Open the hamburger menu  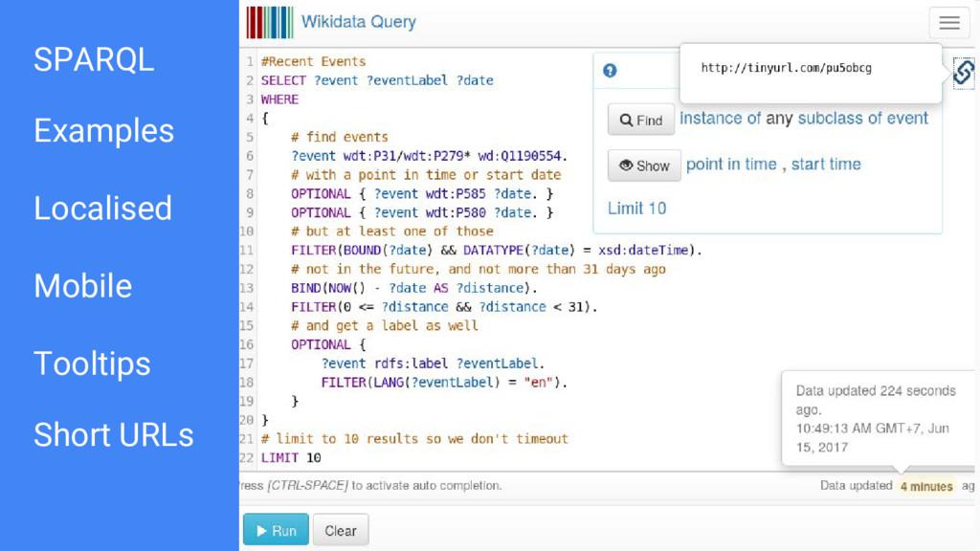[948, 23]
